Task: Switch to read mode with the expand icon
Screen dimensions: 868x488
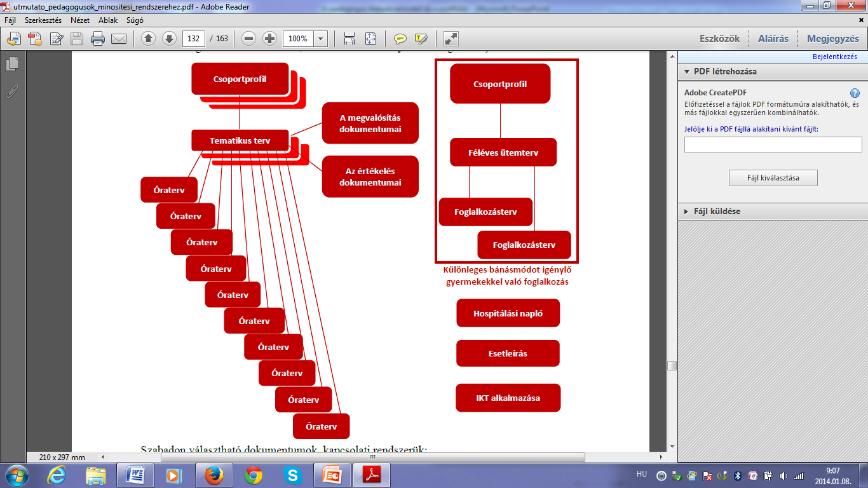Action: [x=451, y=39]
